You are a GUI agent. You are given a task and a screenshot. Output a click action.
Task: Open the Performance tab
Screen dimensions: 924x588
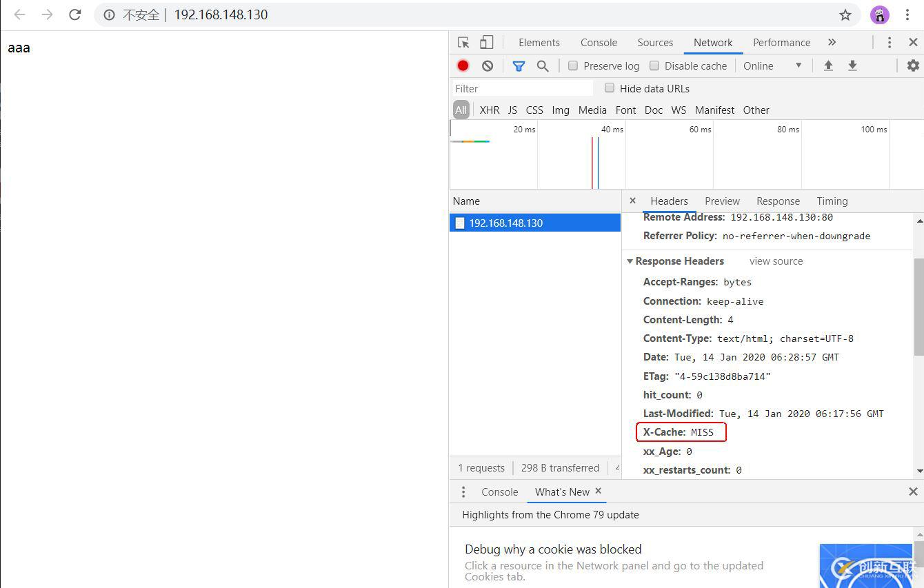(x=781, y=42)
